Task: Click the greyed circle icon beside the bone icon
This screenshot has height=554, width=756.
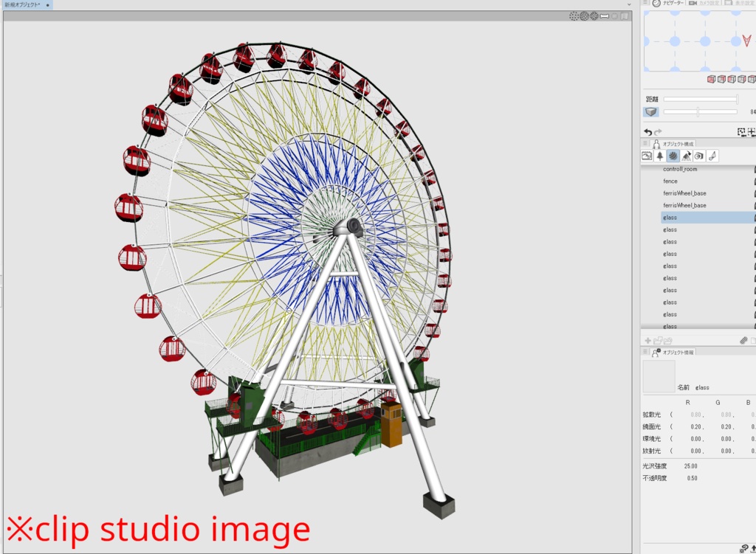Action: tap(615, 16)
